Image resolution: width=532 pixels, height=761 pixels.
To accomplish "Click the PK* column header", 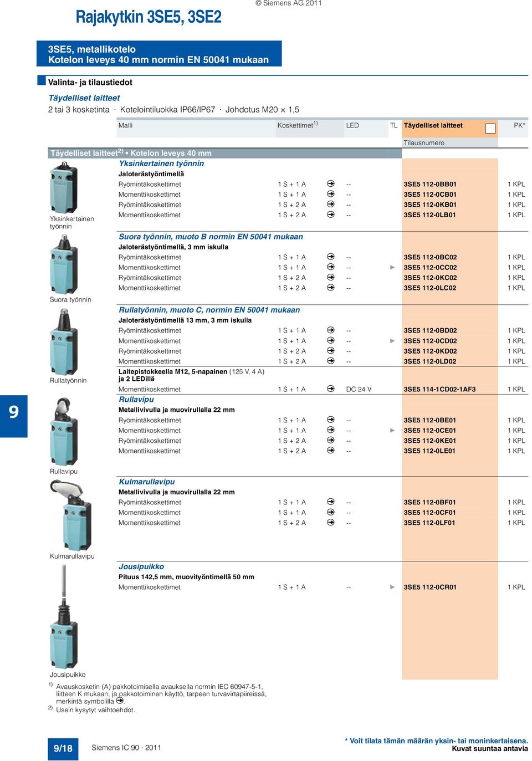I will (519, 125).
